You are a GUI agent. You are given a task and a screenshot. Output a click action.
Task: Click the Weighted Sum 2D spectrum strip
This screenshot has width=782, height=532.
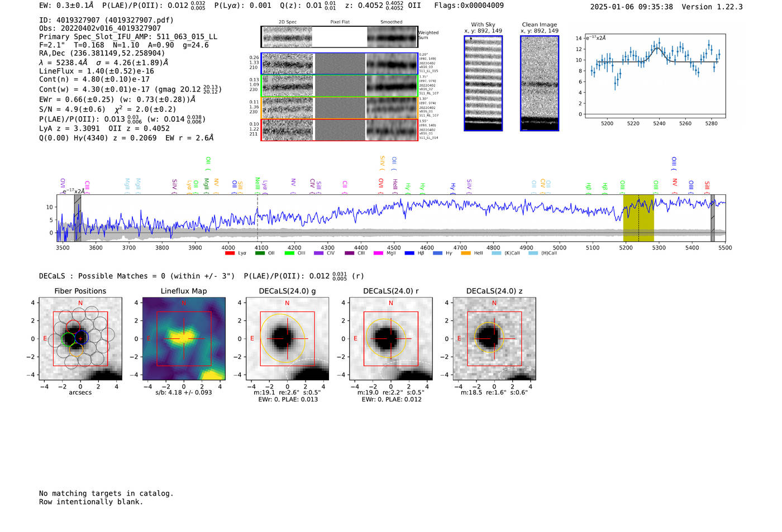point(340,37)
